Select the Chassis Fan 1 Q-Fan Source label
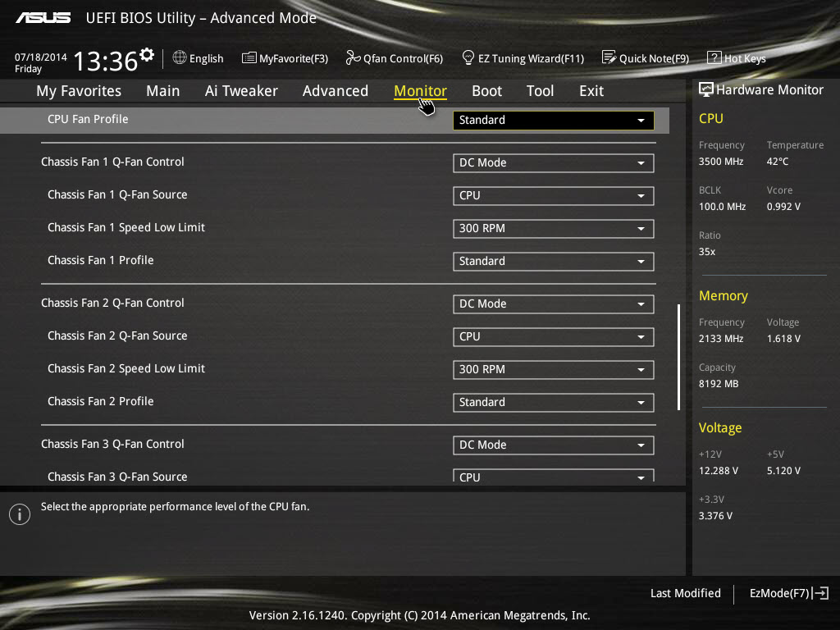This screenshot has width=840, height=630. coord(117,194)
